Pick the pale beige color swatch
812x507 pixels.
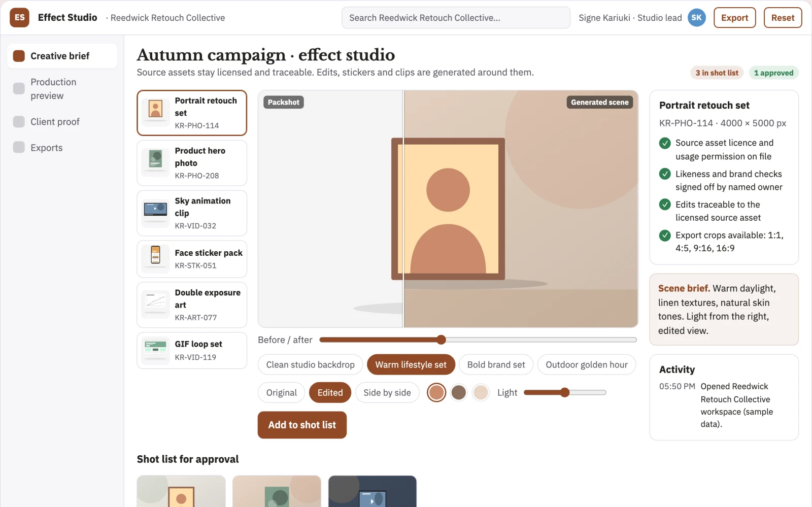point(481,392)
